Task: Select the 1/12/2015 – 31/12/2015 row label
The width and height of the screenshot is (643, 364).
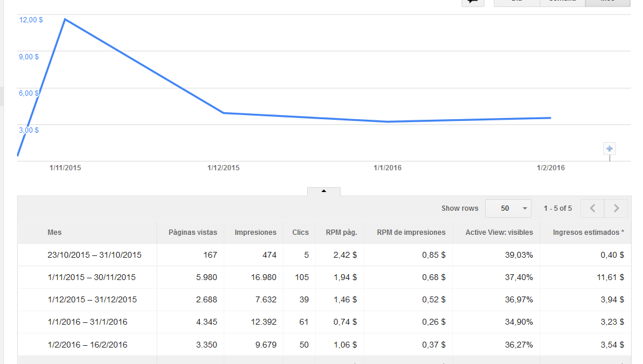Action: [92, 299]
